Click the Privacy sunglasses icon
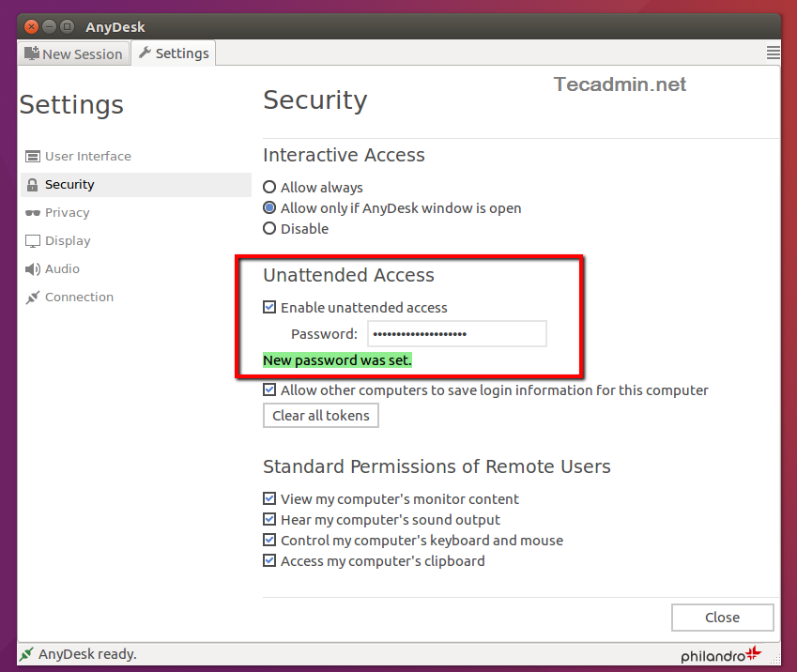797x672 pixels. [33, 212]
